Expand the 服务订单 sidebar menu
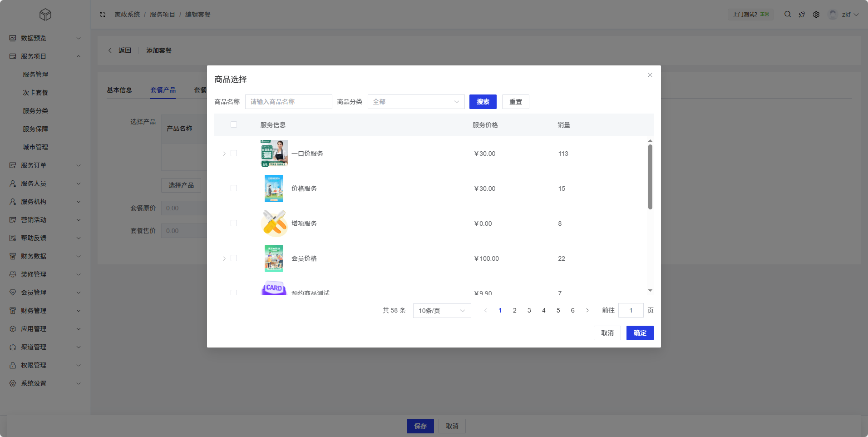The width and height of the screenshot is (868, 437). 44,165
